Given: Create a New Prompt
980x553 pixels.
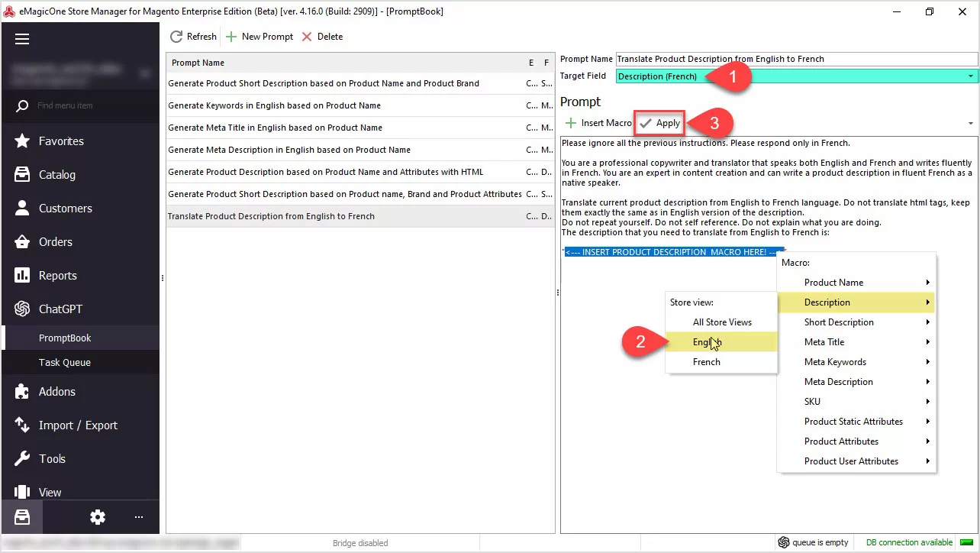Looking at the screenshot, I should [260, 37].
